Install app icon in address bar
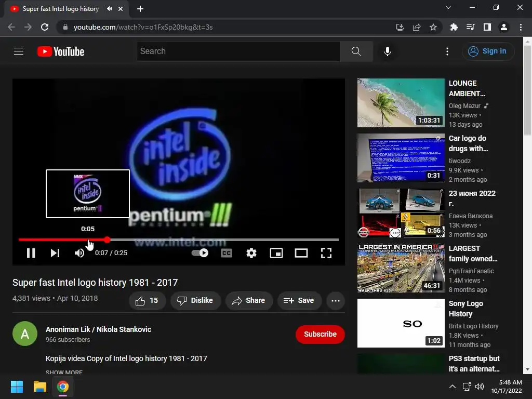 pyautogui.click(x=400, y=27)
